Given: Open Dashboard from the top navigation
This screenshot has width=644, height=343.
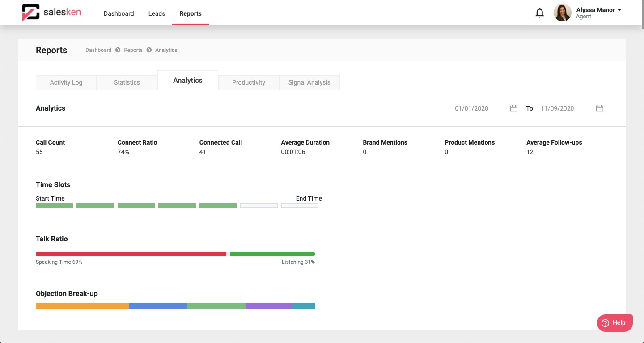Looking at the screenshot, I should tap(119, 13).
